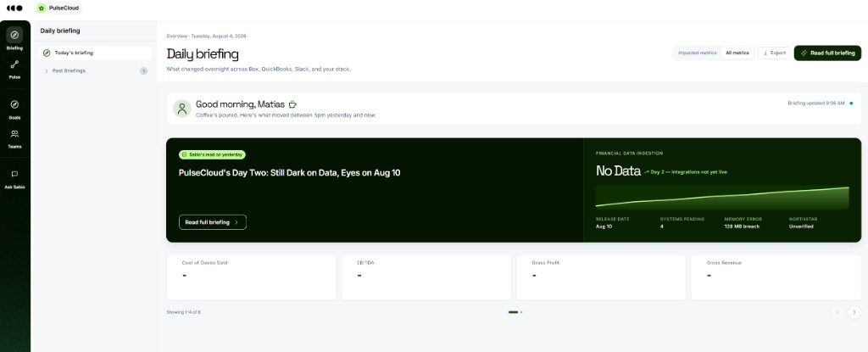This screenshot has width=868, height=352.
Task: Go to next metrics page arrow
Action: 854,312
